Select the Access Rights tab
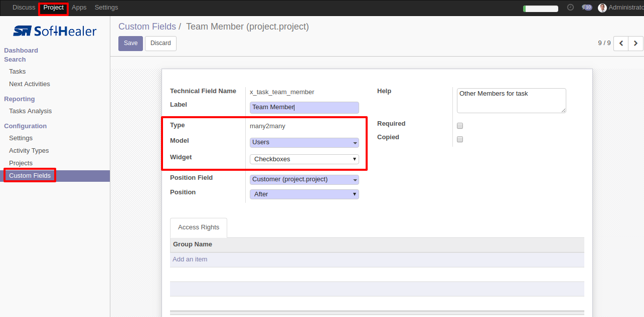This screenshot has width=644, height=317. [199, 227]
